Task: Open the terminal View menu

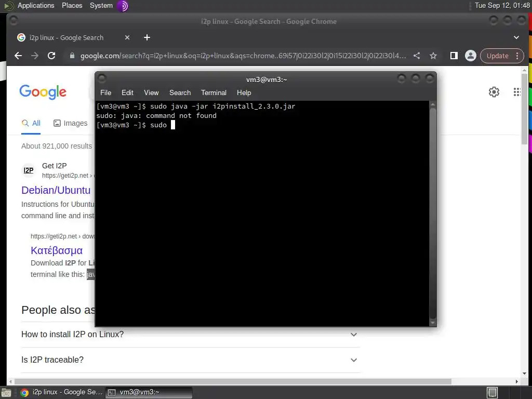Action: tap(151, 92)
